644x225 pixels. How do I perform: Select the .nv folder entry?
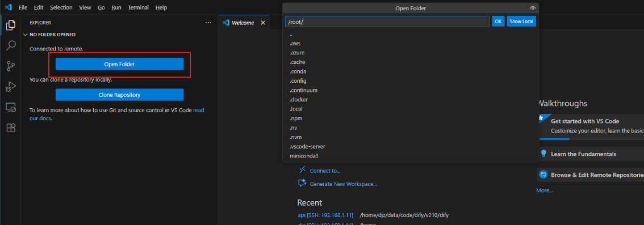tap(411, 128)
